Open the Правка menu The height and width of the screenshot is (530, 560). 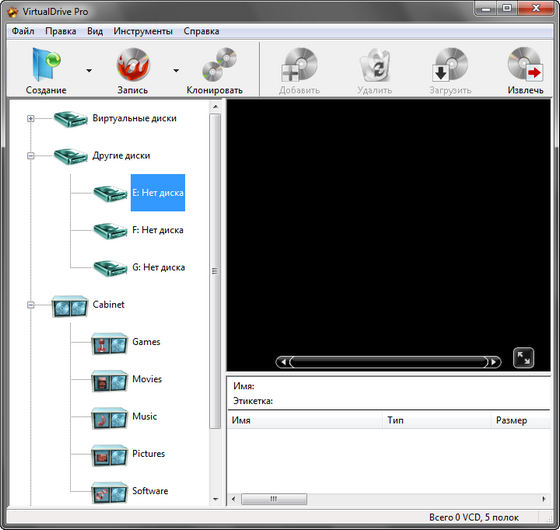pos(60,31)
